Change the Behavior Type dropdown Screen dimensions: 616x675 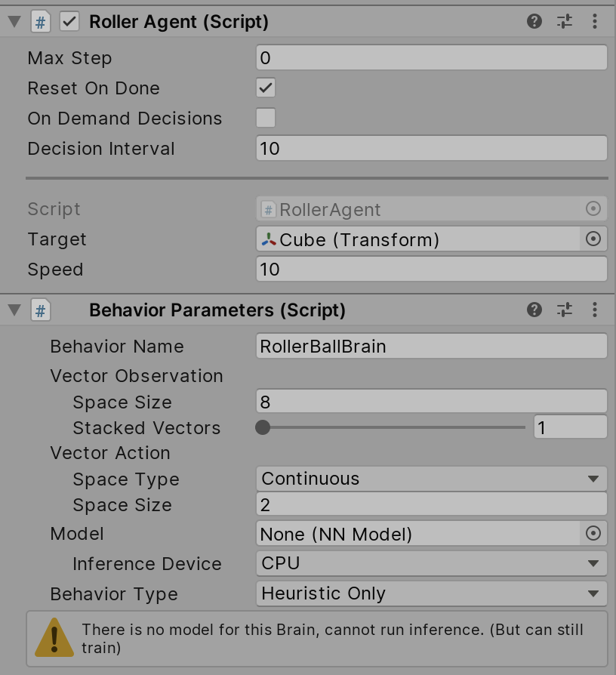pyautogui.click(x=431, y=593)
